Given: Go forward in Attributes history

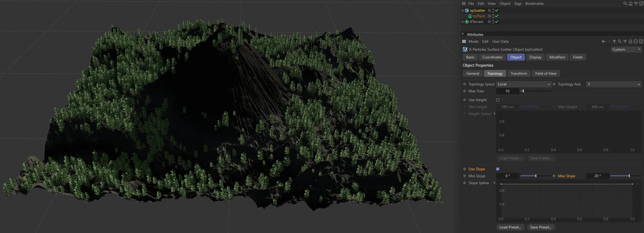Looking at the screenshot, I should (x=609, y=41).
